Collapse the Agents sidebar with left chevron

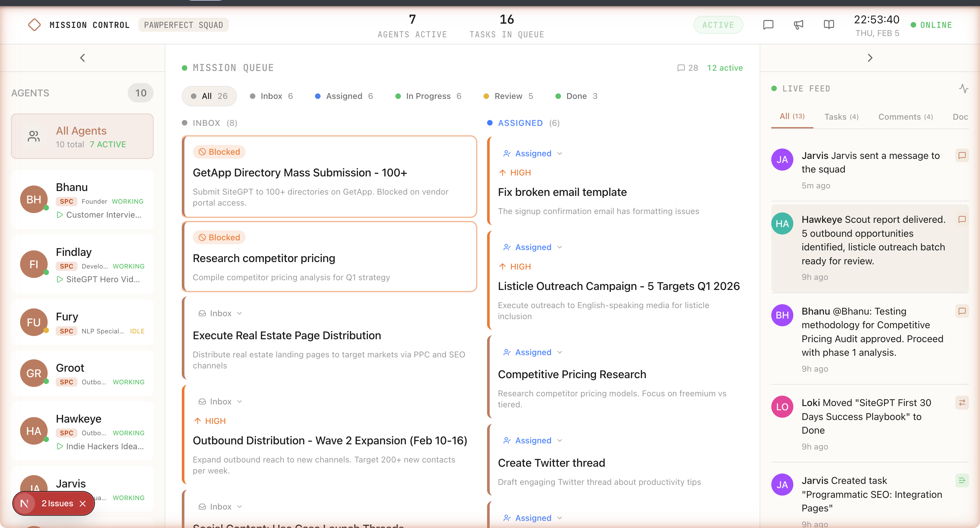tap(82, 57)
